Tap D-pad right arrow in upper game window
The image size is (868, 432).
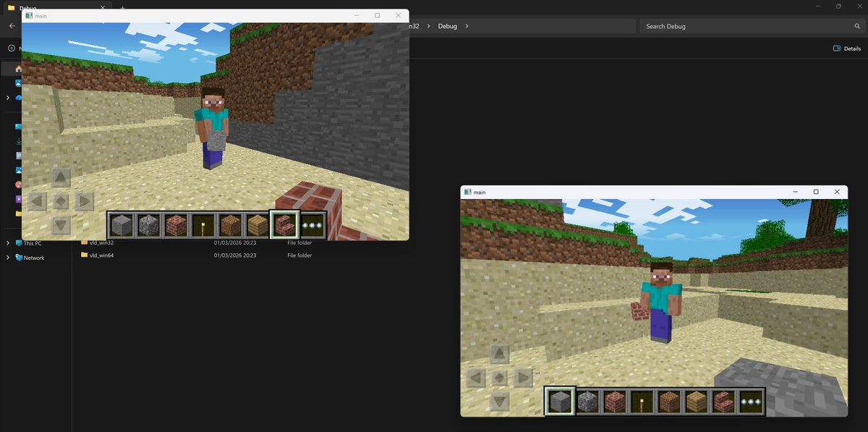(85, 201)
